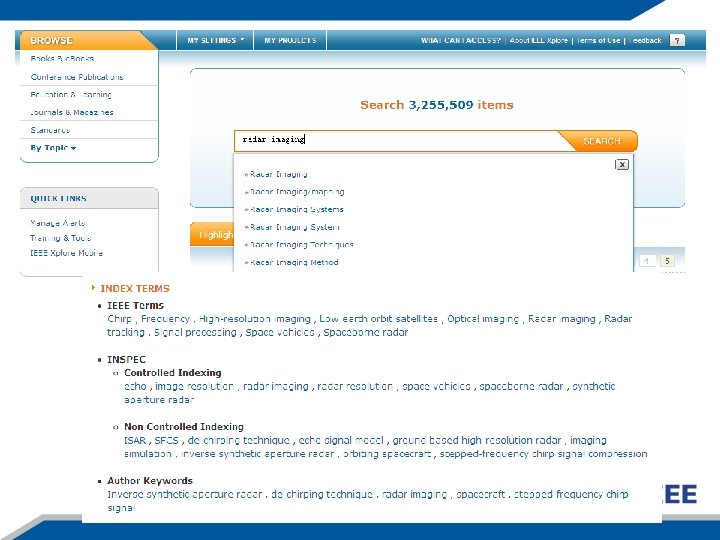Open the MY PROJECTS menu

(290, 40)
